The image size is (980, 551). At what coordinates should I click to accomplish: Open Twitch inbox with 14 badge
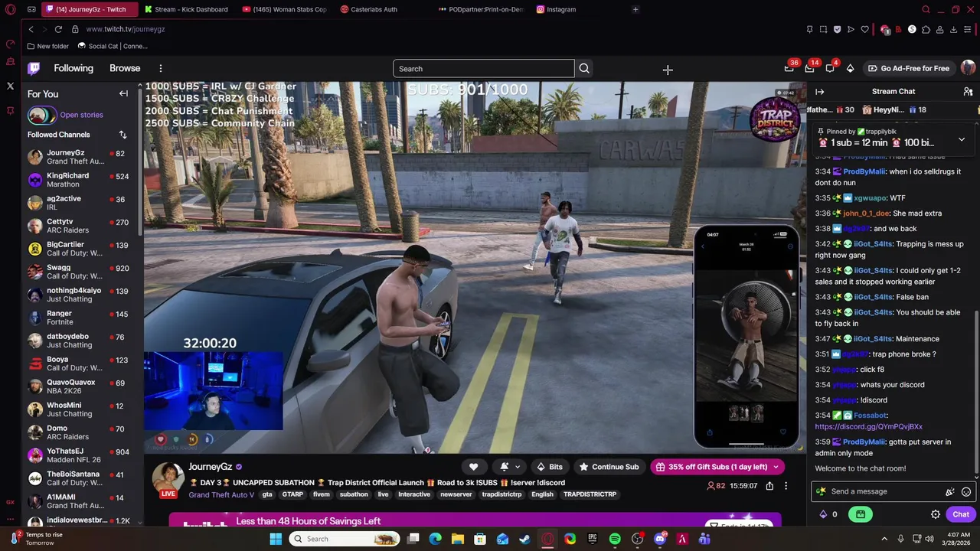pyautogui.click(x=809, y=69)
